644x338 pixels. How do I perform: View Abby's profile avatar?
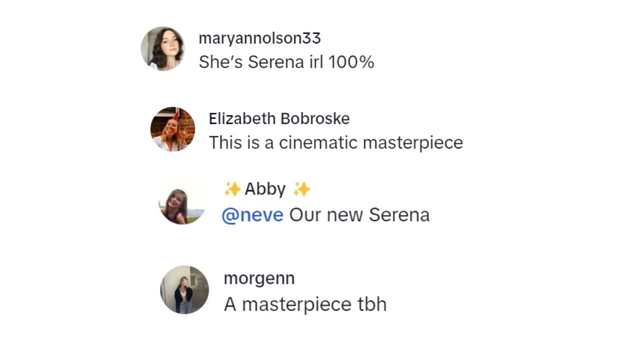182,202
